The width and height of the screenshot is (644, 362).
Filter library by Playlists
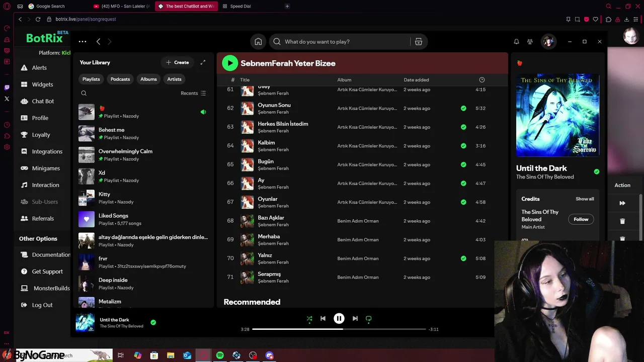[91, 79]
